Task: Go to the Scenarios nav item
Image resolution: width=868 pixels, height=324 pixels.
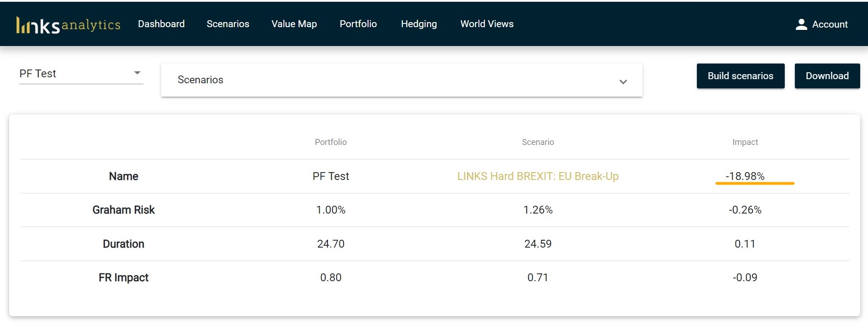Action: pyautogui.click(x=228, y=24)
